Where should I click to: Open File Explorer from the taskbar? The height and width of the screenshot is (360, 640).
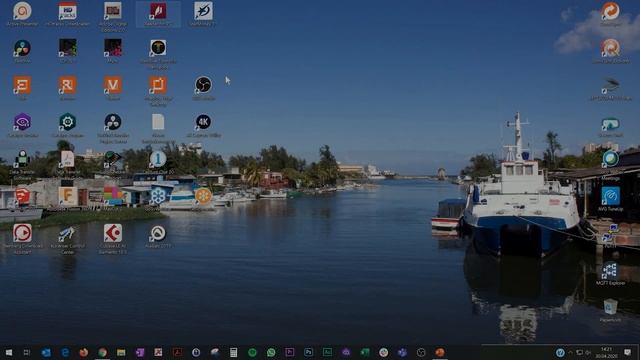pos(121,352)
